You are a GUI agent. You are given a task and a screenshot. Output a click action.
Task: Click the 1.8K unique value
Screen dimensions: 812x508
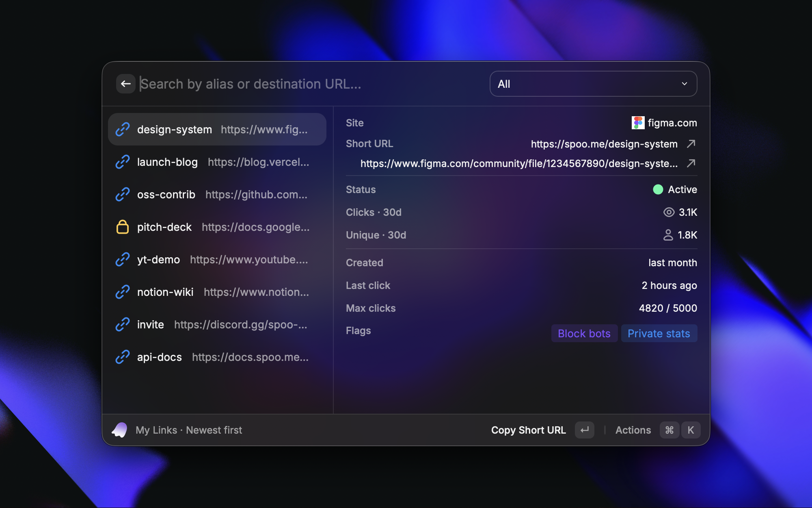[687, 235]
